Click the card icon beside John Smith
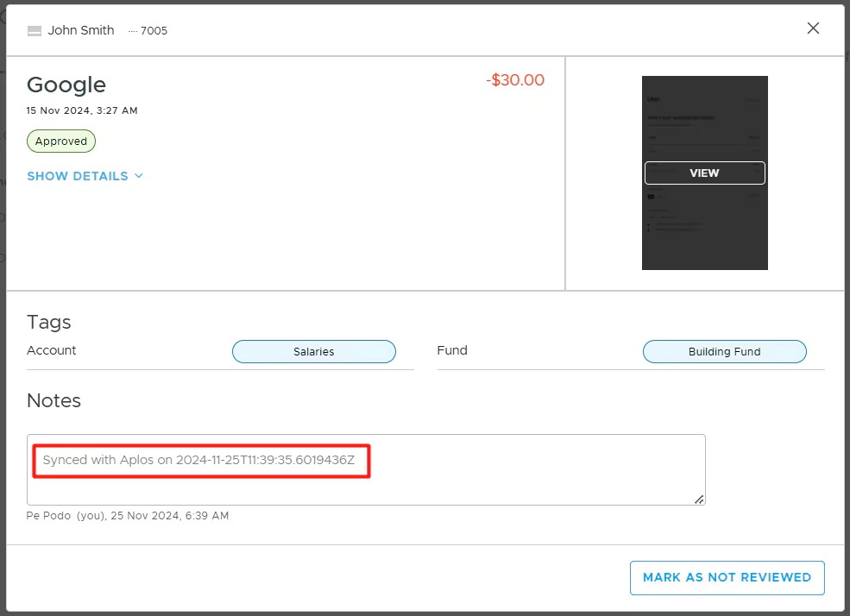This screenshot has width=850, height=616. click(x=35, y=31)
